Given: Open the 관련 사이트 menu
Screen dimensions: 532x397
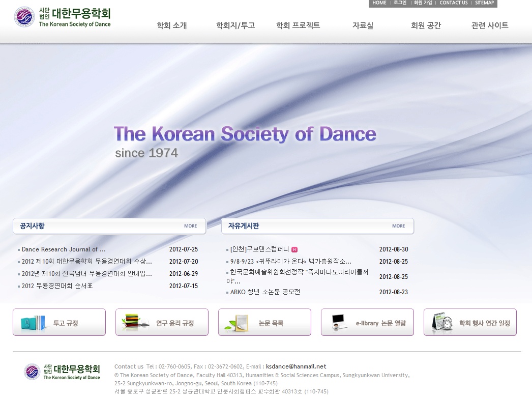Looking at the screenshot, I should 490,25.
